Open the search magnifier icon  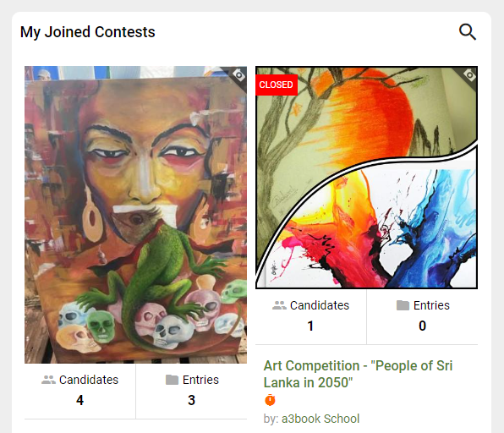click(x=468, y=32)
